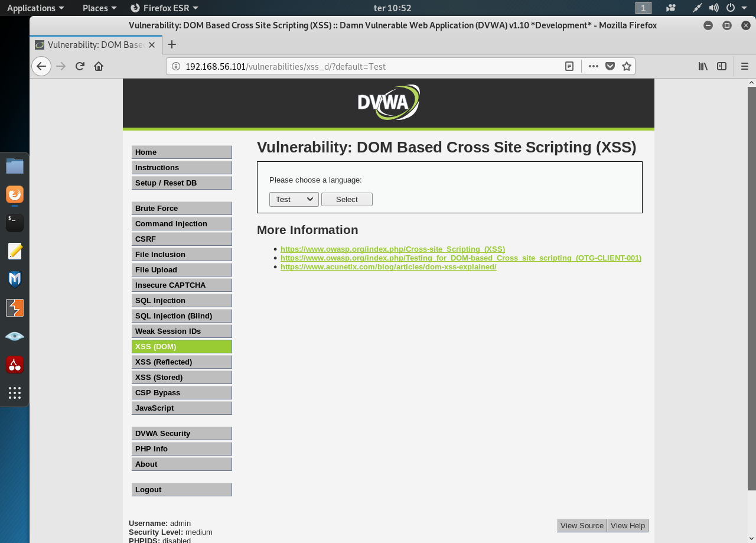The image size is (756, 543).
Task: Go back to the previous page
Action: click(x=41, y=66)
